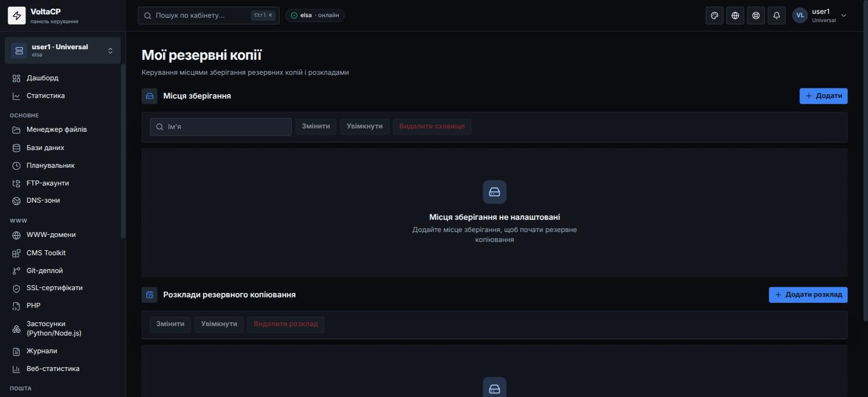Focus the Ім'я filter input
This screenshot has height=397, width=868.
(220, 127)
